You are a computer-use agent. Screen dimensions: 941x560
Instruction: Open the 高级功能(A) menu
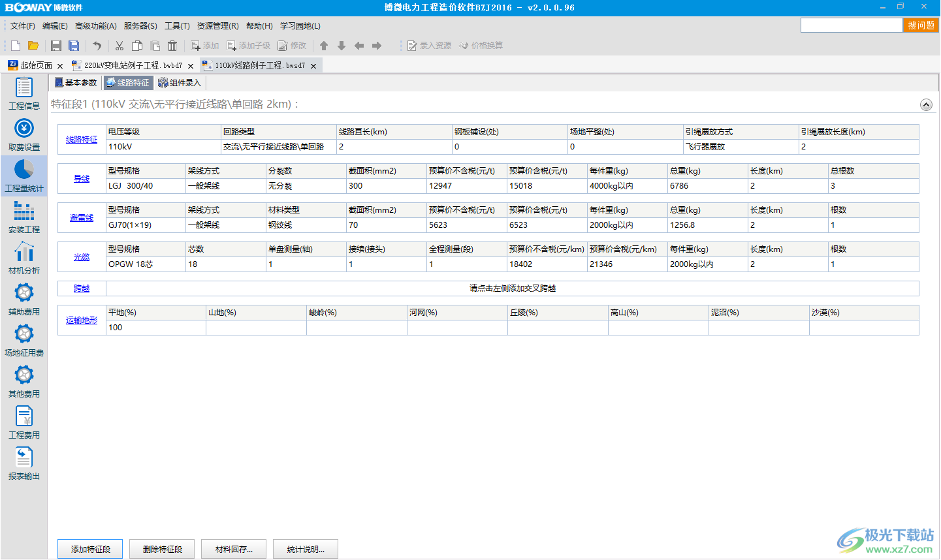pyautogui.click(x=96, y=26)
